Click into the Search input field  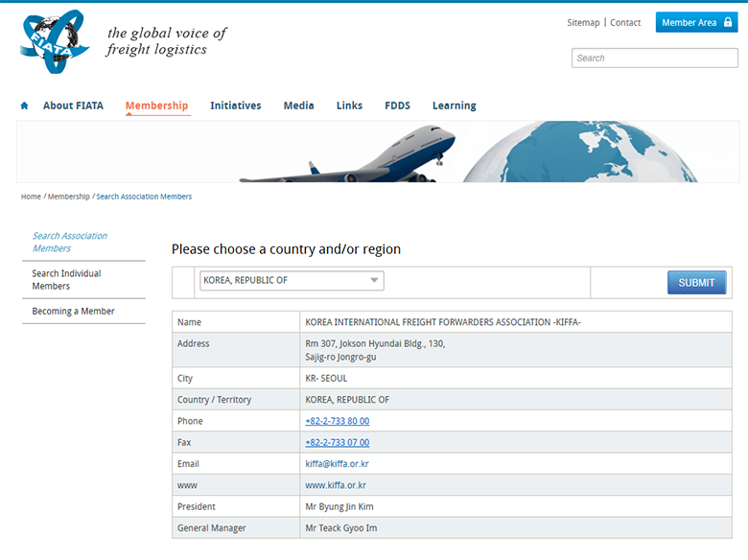tap(654, 58)
